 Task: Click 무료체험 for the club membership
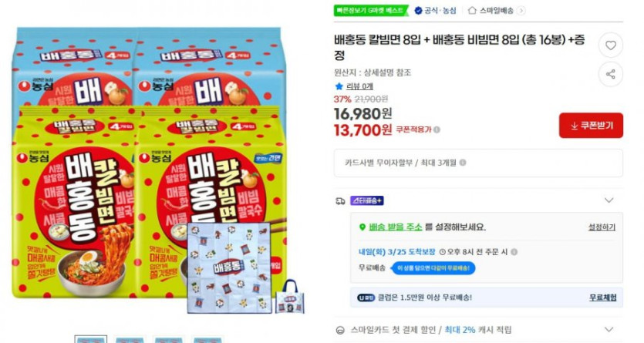pyautogui.click(x=603, y=298)
